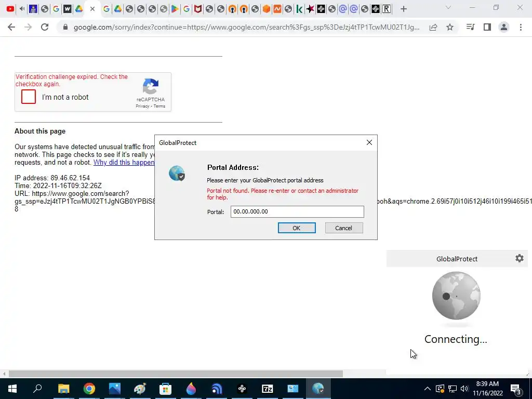532x399 pixels.
Task: Open the Windows Start menu
Action: point(12,389)
